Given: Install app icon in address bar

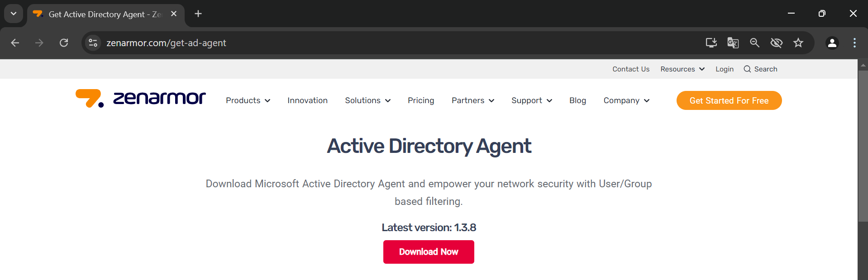Looking at the screenshot, I should (x=711, y=43).
